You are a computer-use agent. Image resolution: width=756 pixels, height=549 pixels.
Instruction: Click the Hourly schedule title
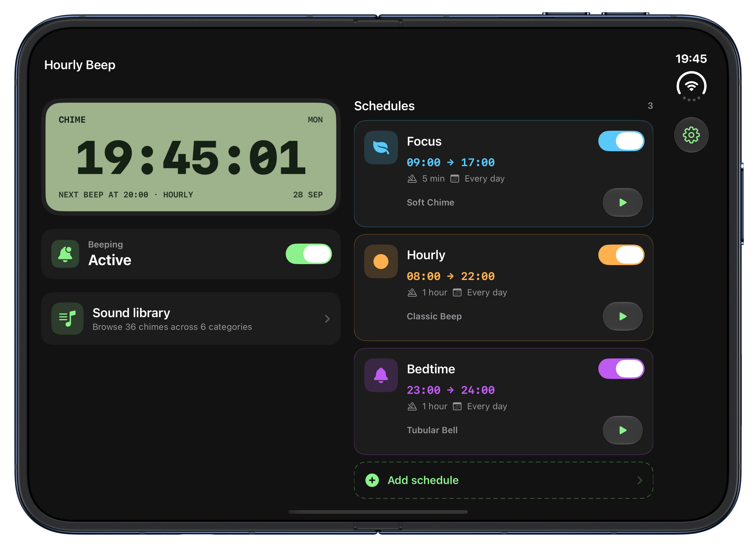[426, 255]
